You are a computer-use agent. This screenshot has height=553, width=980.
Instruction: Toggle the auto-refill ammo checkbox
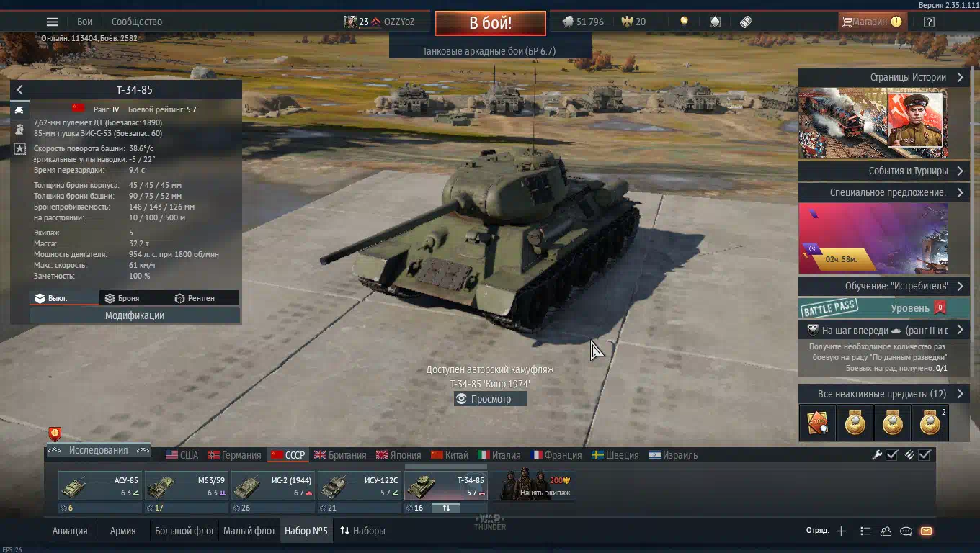coord(925,454)
